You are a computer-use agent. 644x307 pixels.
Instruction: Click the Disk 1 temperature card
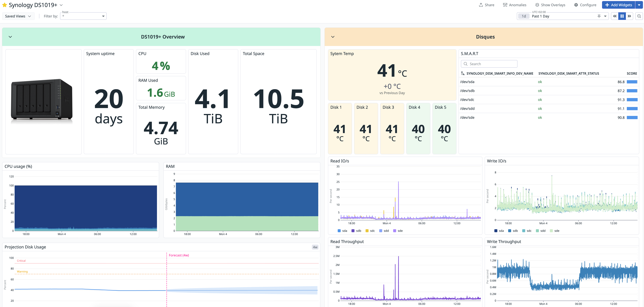point(340,128)
